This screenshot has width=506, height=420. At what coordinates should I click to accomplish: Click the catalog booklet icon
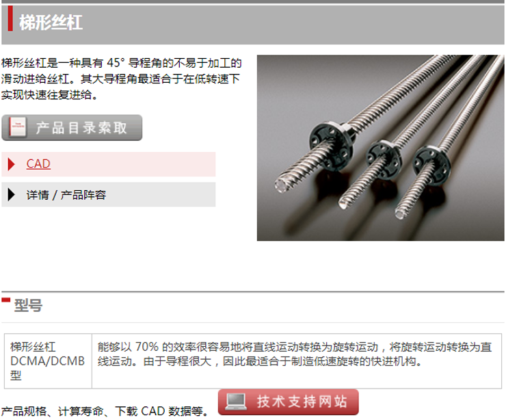coord(18,127)
